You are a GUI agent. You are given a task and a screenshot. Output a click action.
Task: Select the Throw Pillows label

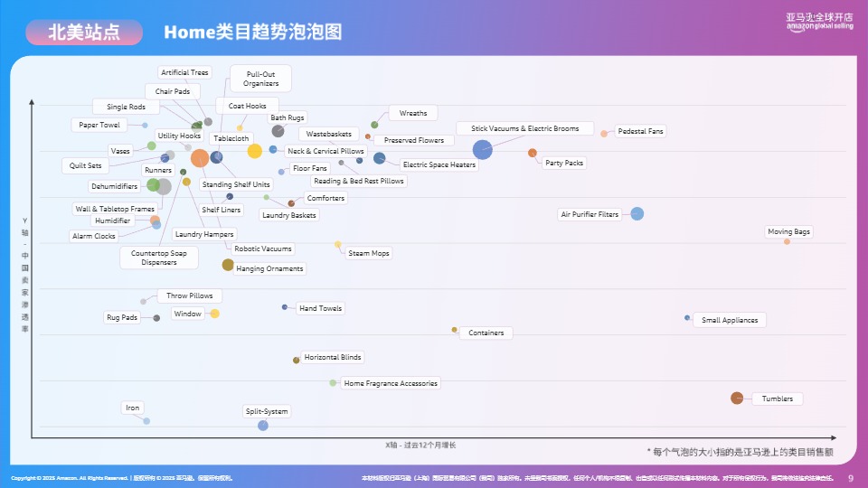click(x=189, y=296)
